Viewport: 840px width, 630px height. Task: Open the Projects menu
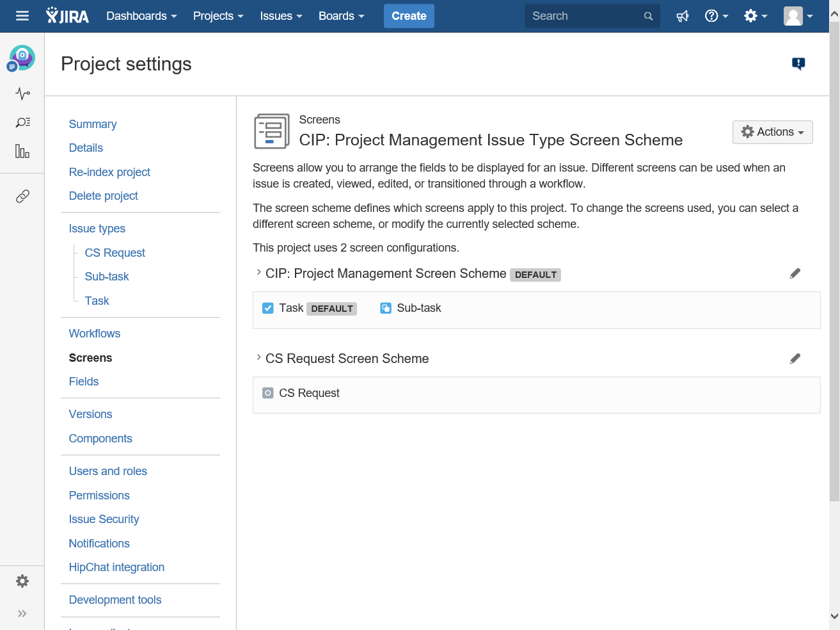[218, 16]
